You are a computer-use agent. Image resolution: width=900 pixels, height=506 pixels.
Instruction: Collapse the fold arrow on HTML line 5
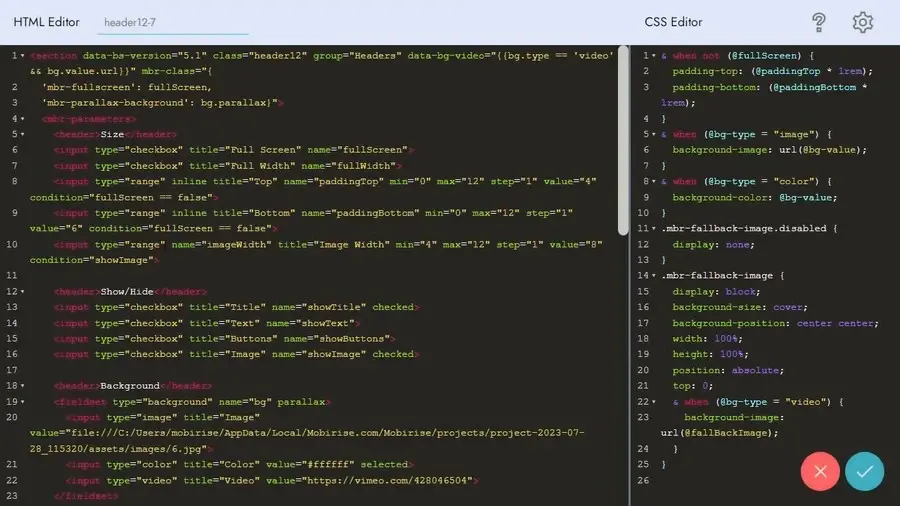[x=22, y=134]
